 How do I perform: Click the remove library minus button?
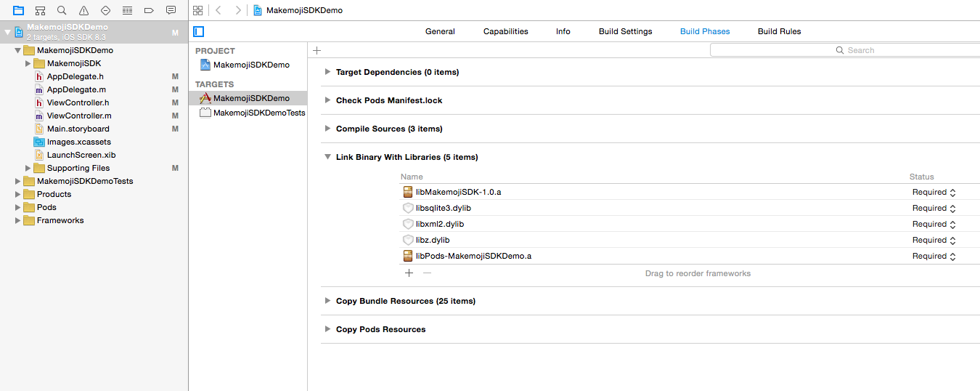click(x=427, y=273)
